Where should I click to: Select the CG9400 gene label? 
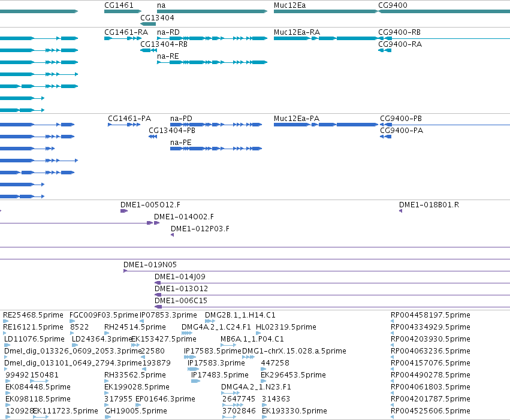coord(393,5)
